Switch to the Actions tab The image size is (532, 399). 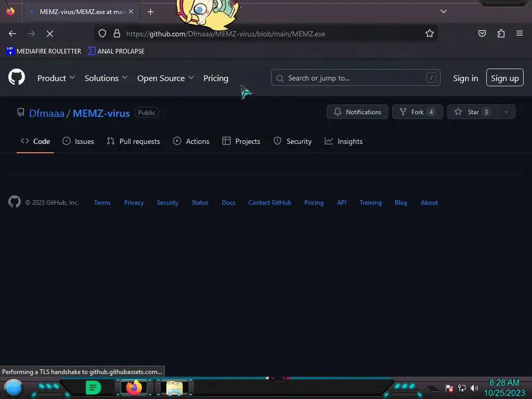click(191, 141)
